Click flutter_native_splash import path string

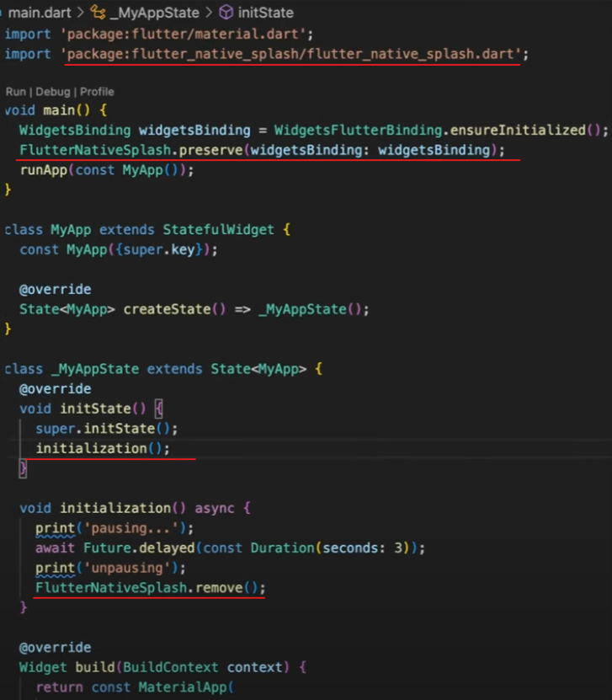point(290,54)
